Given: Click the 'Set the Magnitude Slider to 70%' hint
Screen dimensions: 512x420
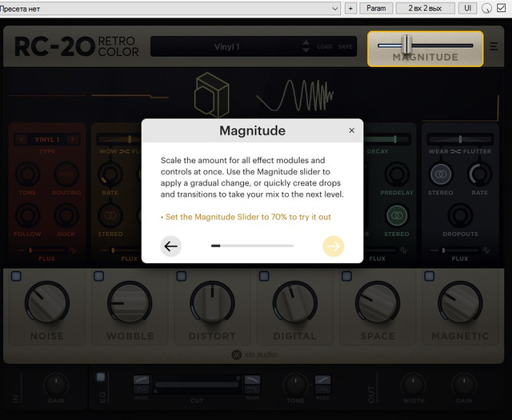Looking at the screenshot, I should click(246, 217).
